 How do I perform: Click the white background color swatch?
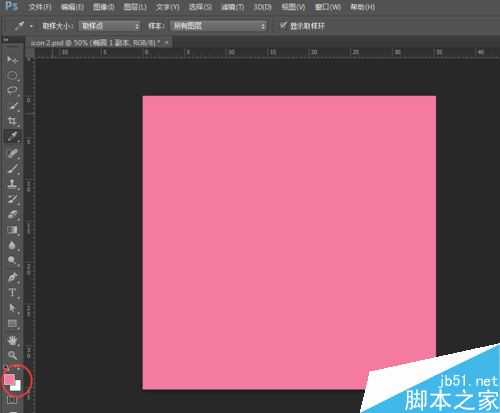pyautogui.click(x=17, y=387)
